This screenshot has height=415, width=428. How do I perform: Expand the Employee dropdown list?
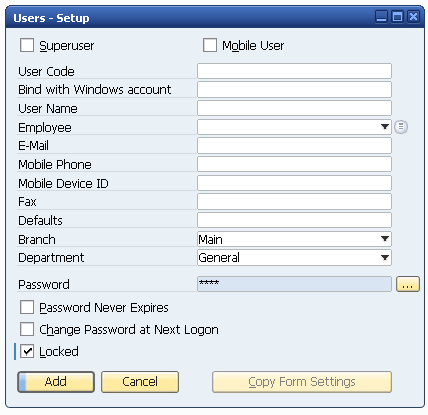tap(385, 127)
